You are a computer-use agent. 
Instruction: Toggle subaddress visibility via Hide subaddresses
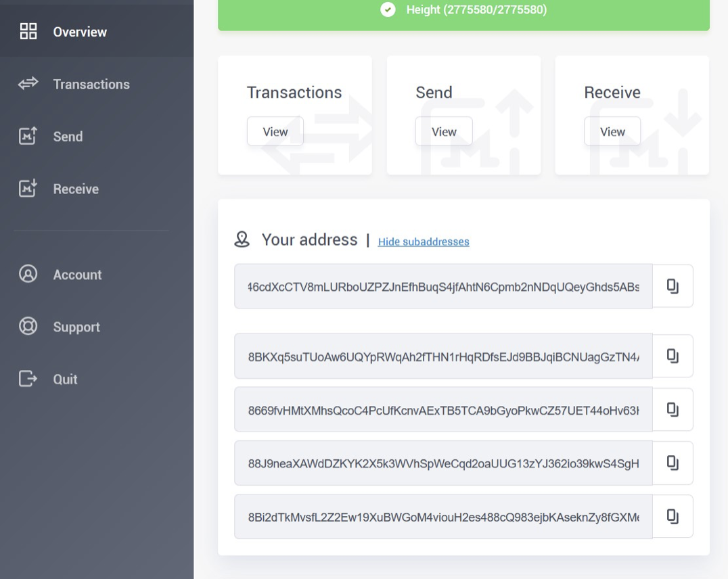coord(424,241)
